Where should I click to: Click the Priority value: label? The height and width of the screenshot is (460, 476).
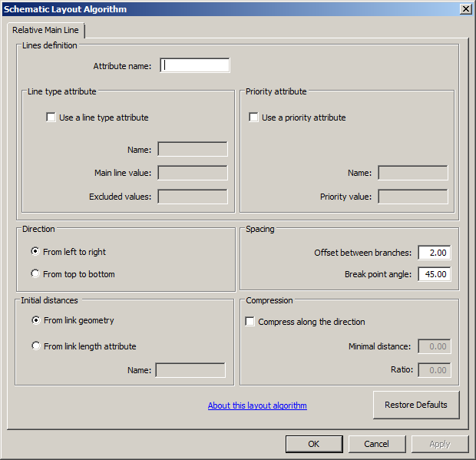(x=345, y=197)
